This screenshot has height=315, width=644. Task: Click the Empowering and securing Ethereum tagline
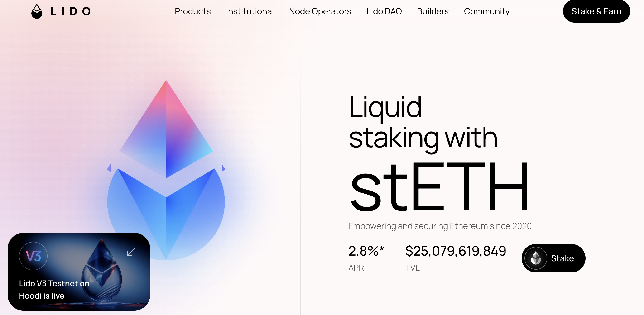pyautogui.click(x=440, y=226)
